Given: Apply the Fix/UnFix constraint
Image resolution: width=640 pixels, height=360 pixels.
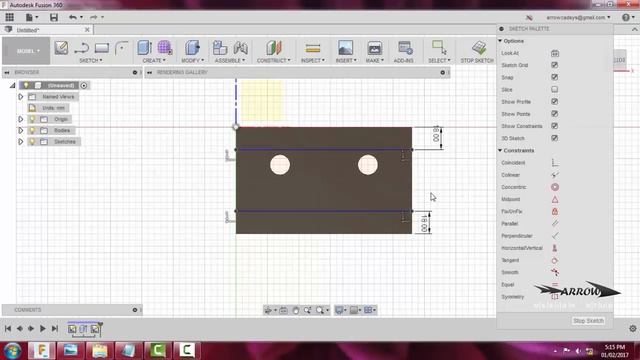Looking at the screenshot, I should click(x=555, y=211).
